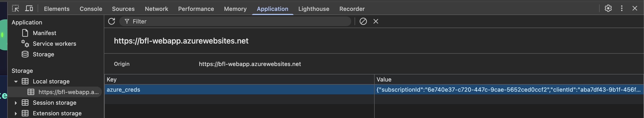Refresh the storage table
This screenshot has height=118, width=644.
click(112, 21)
